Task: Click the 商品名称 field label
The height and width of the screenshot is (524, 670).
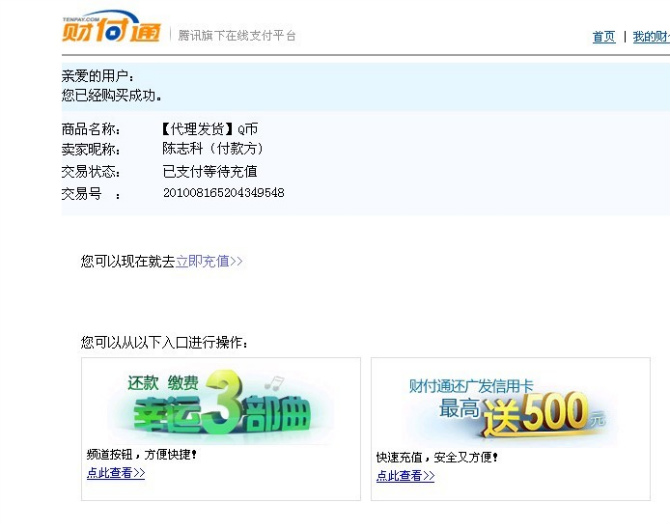Action: 91,130
